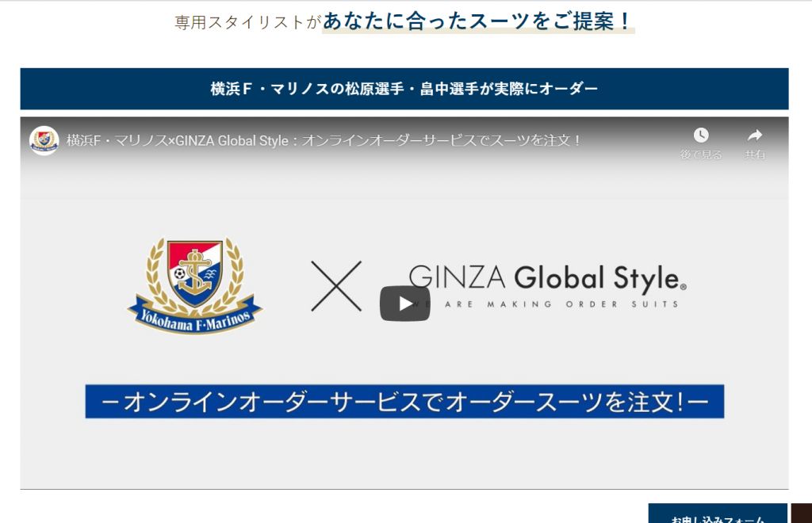Open the Yokohama F·Marinos channel avatar

coord(44,140)
